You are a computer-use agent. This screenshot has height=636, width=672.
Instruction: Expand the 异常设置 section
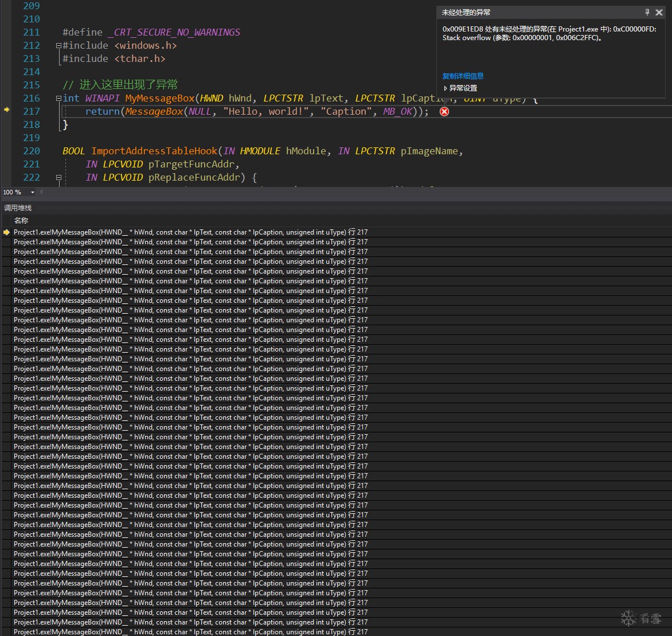(446, 88)
